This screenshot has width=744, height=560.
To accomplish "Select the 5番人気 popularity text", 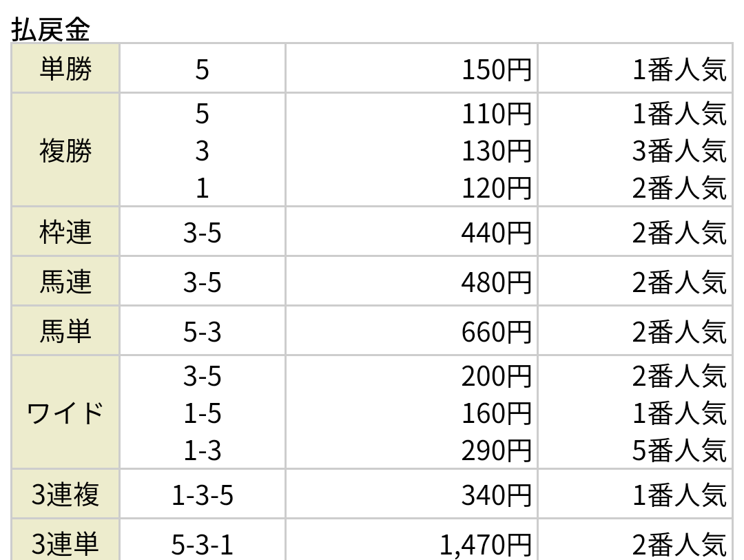I will point(679,450).
